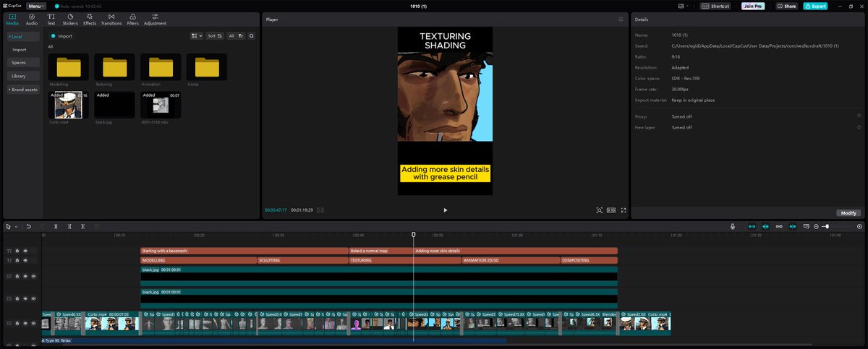Click the player focus/scope zoom icon
This screenshot has width=868, height=349.
point(599,210)
